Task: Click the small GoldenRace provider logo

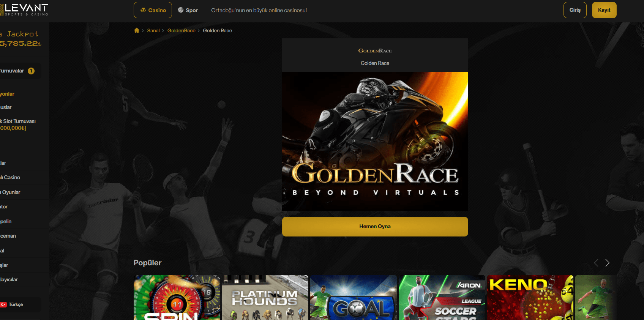Action: 375,50
